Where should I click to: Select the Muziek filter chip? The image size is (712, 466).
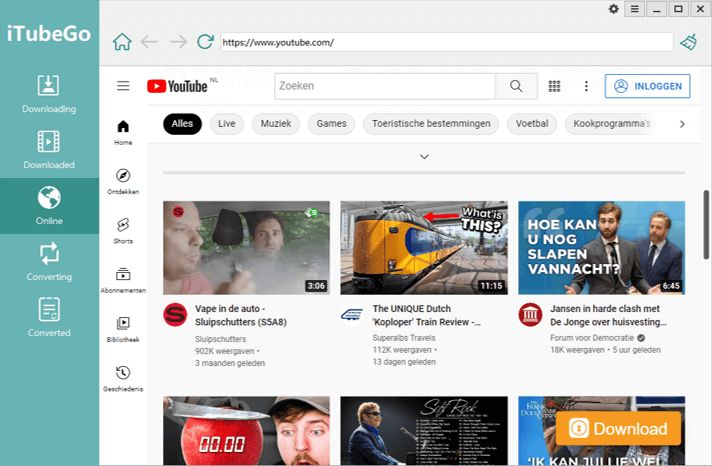click(x=276, y=124)
